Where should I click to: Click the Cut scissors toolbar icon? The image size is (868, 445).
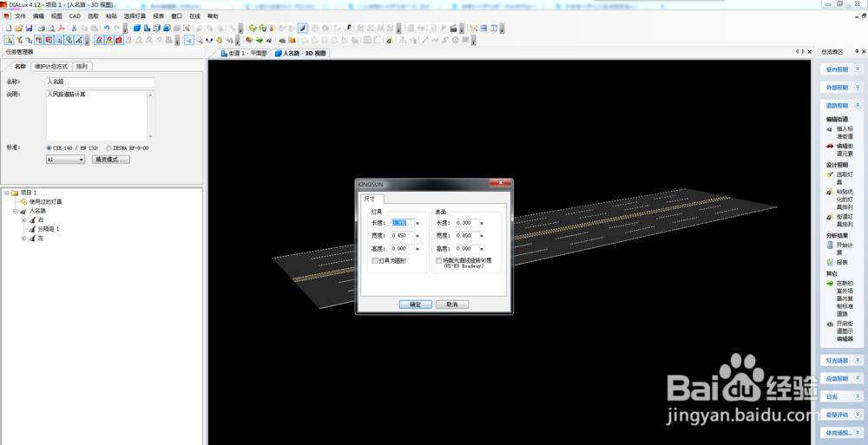[74, 29]
